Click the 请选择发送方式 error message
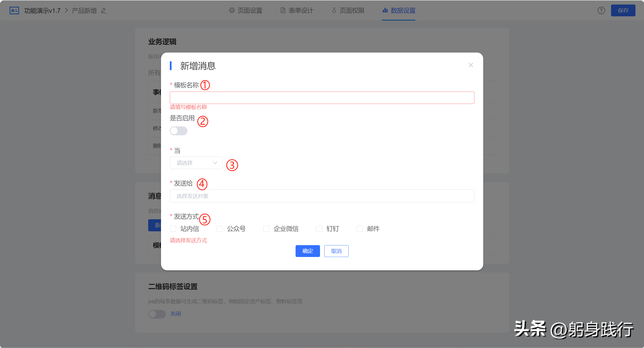This screenshot has width=644, height=348. click(x=188, y=240)
